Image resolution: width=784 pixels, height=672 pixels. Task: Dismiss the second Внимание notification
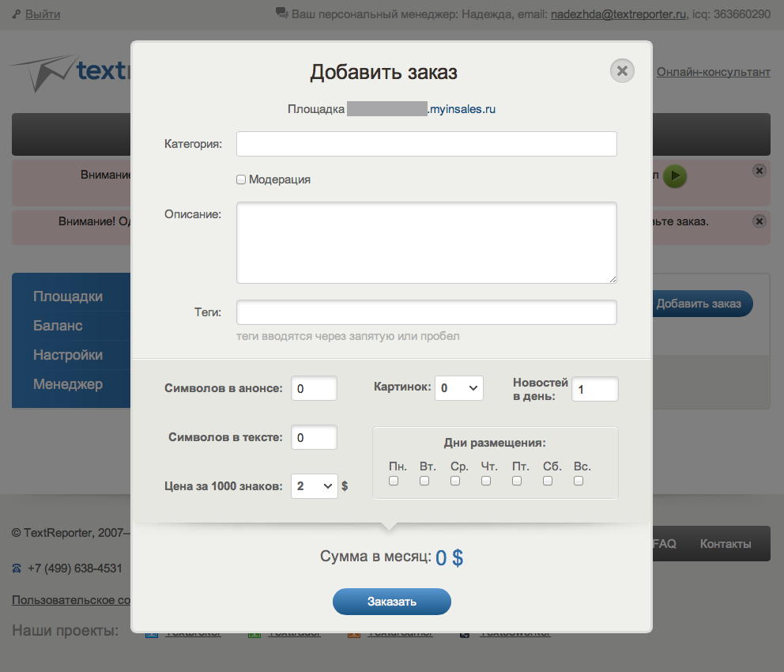pyautogui.click(x=759, y=221)
